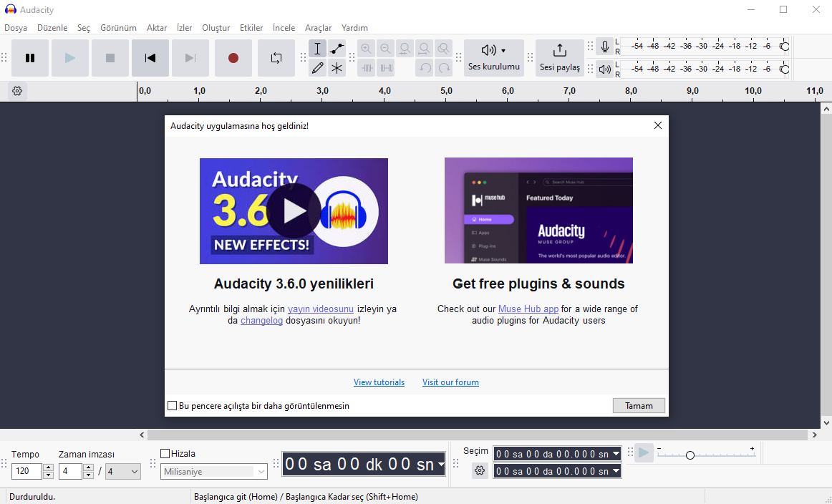
Task: Open the Yardım menu
Action: tap(354, 28)
